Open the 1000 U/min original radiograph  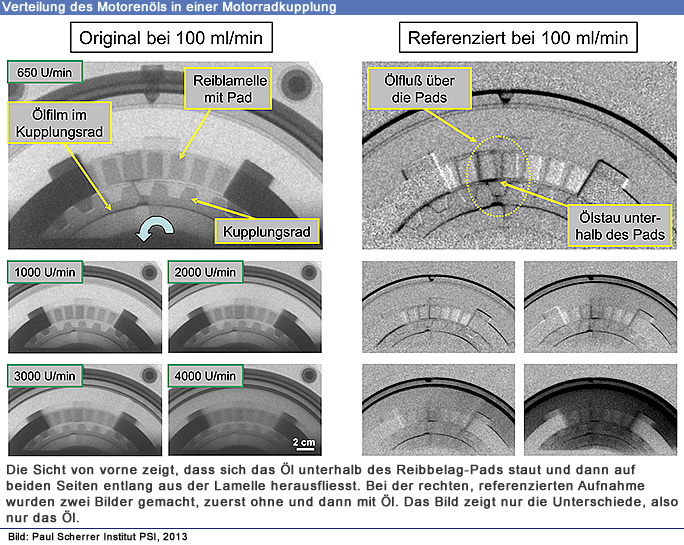pos(85,307)
